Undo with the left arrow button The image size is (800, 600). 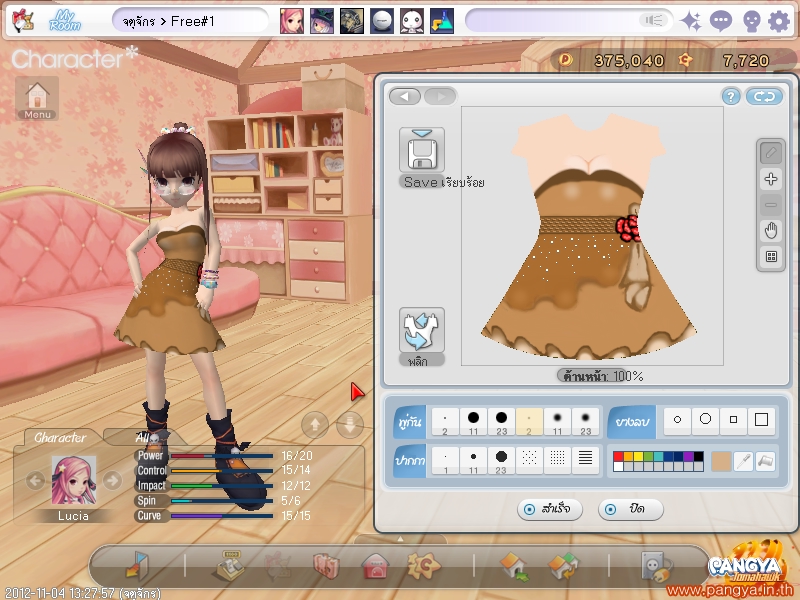(405, 96)
